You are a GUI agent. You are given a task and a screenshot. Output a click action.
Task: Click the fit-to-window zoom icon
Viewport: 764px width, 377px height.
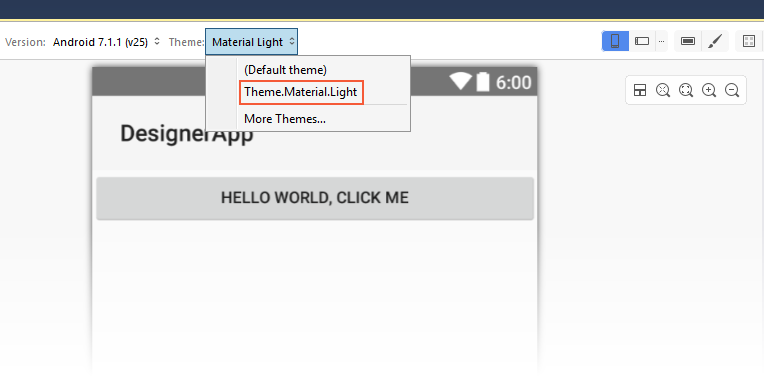(x=686, y=90)
